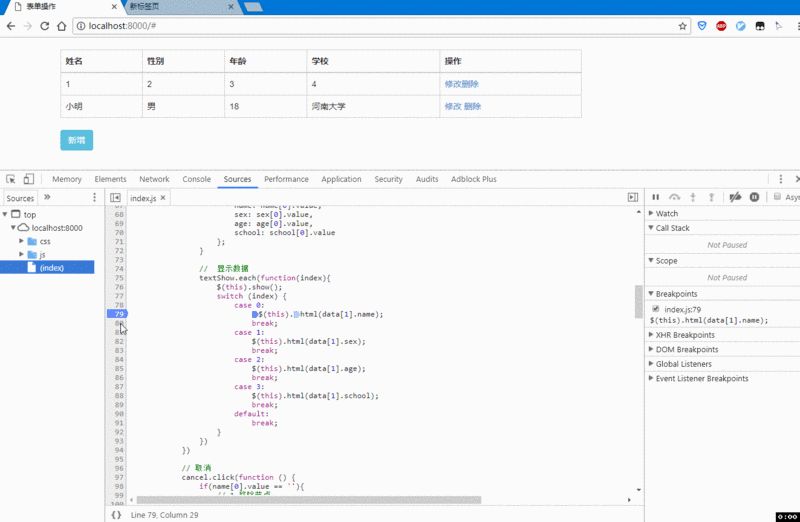Viewport: 800px width, 522px height.
Task: Click the blue 新增 button
Action: [x=76, y=140]
